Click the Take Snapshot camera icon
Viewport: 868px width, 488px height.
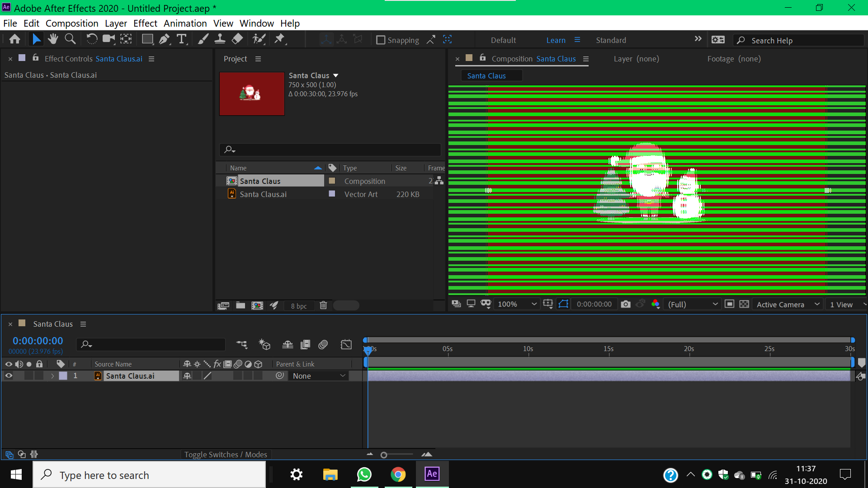coord(625,304)
